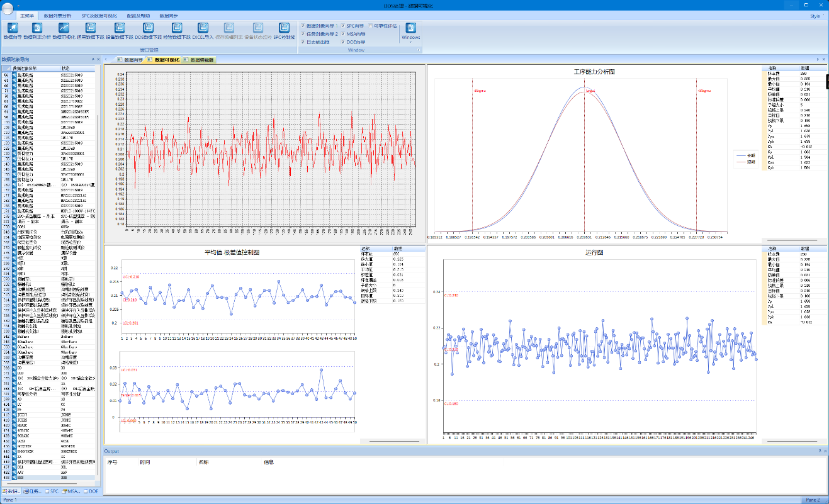The height and width of the screenshot is (504, 829).
Task: Click the DDS数据下载 ribbon icon
Action: click(x=149, y=28)
